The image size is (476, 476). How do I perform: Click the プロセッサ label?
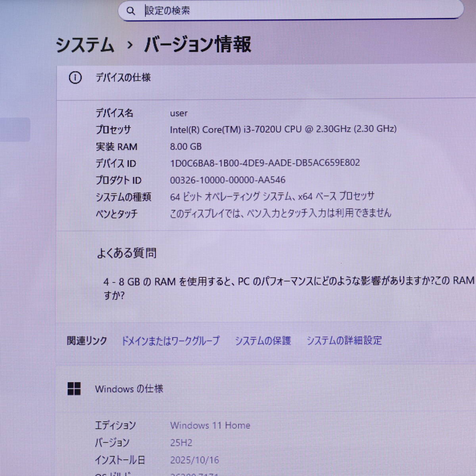(113, 130)
